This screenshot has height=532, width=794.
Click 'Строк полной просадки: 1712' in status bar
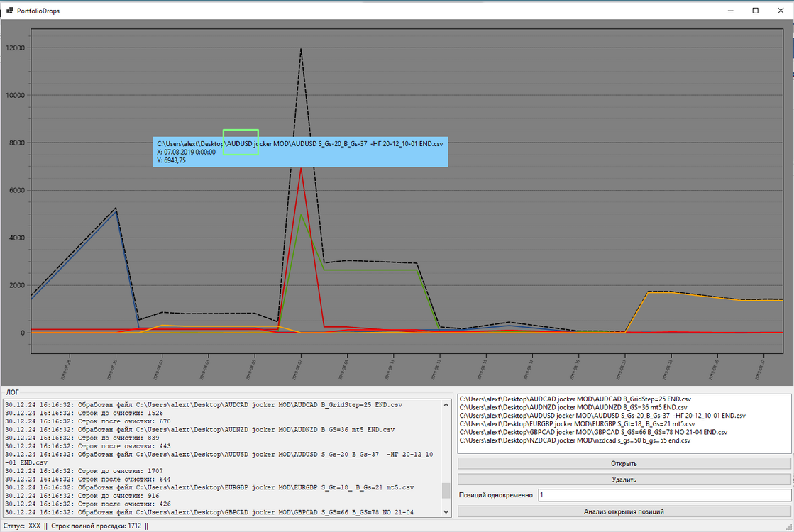coord(97,526)
